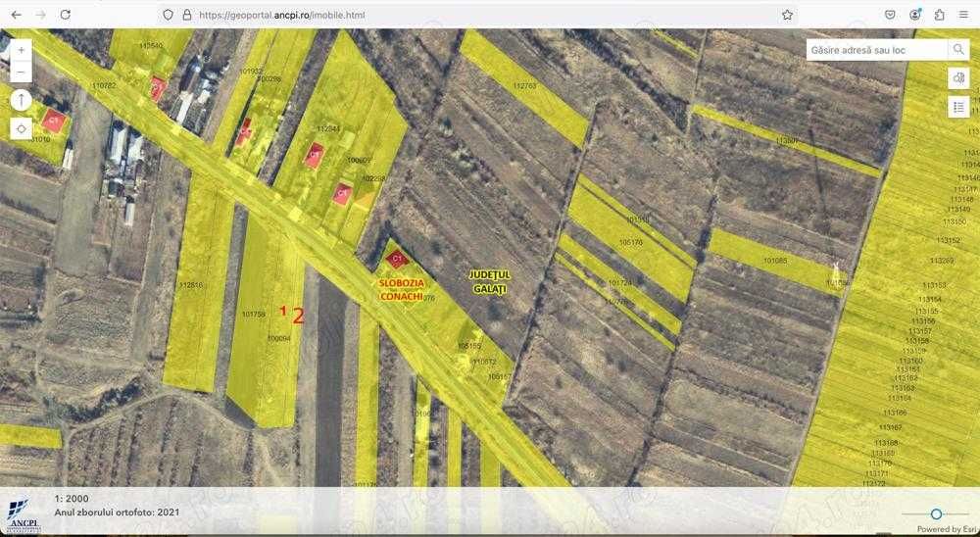Select parcel labeled 100298
The image size is (980, 537).
(x=269, y=79)
